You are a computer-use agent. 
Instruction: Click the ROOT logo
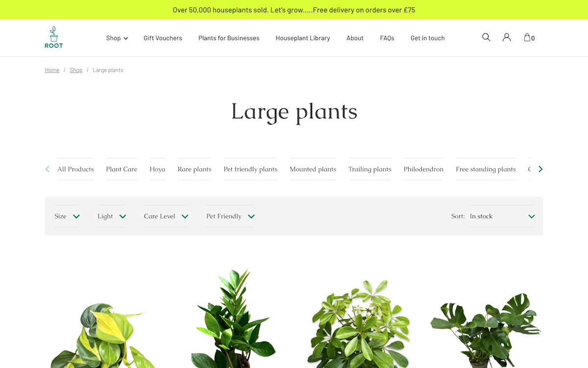tap(54, 37)
